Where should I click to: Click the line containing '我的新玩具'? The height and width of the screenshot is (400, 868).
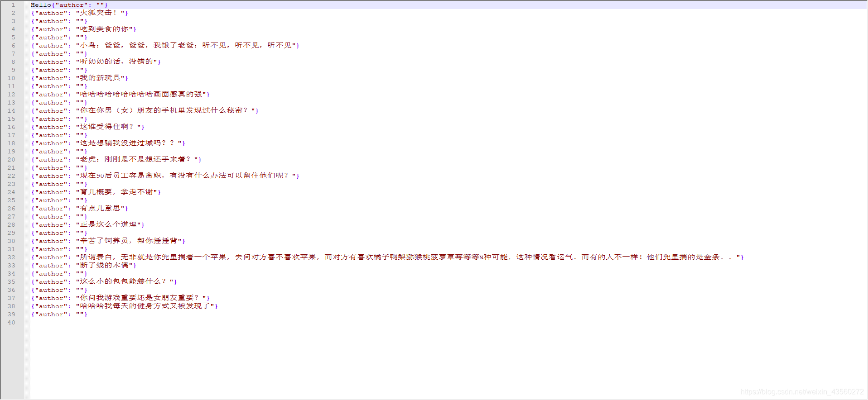[x=80, y=78]
